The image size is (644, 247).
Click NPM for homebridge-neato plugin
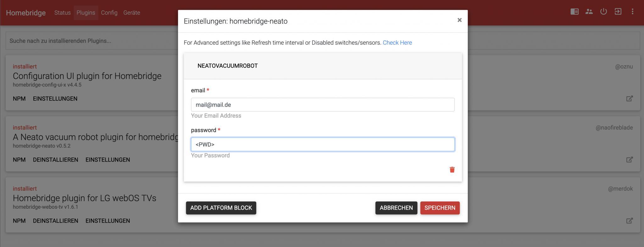pos(19,159)
